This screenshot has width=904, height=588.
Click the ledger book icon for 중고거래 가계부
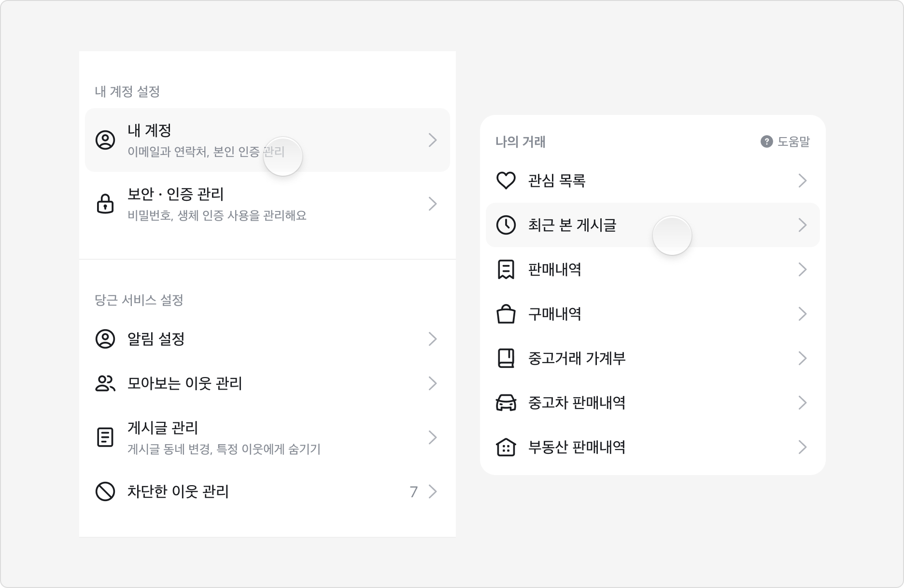pos(506,358)
